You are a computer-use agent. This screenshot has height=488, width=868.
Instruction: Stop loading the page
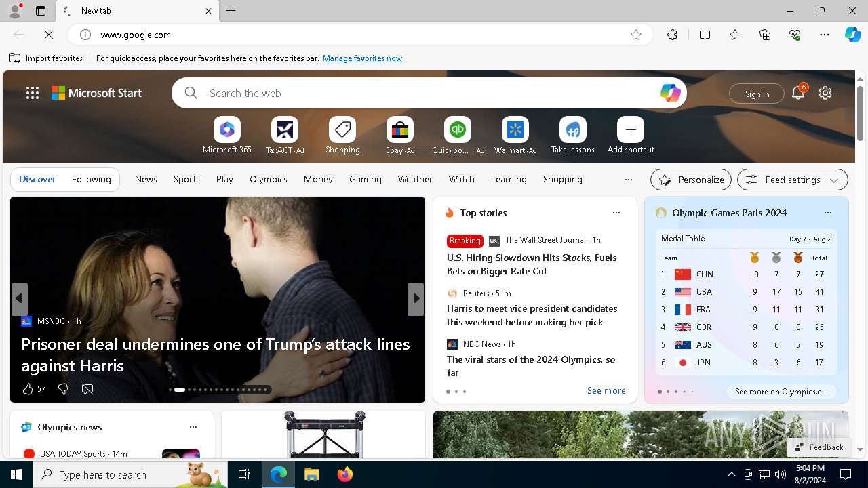click(49, 35)
